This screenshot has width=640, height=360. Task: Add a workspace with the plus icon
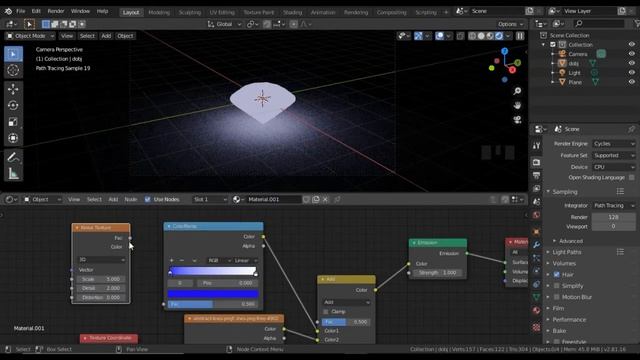point(446,12)
